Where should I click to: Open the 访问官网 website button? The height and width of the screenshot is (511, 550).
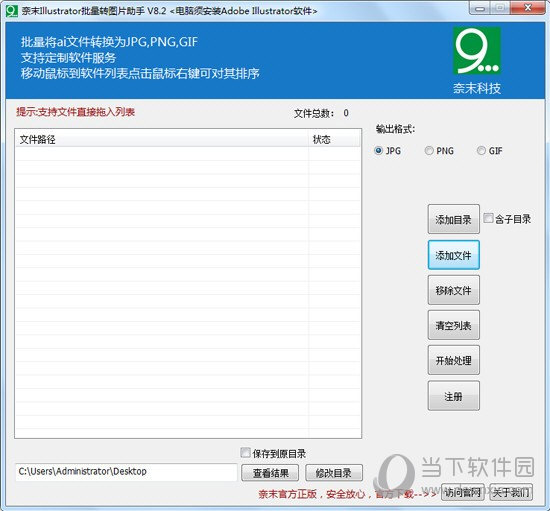pos(462,492)
